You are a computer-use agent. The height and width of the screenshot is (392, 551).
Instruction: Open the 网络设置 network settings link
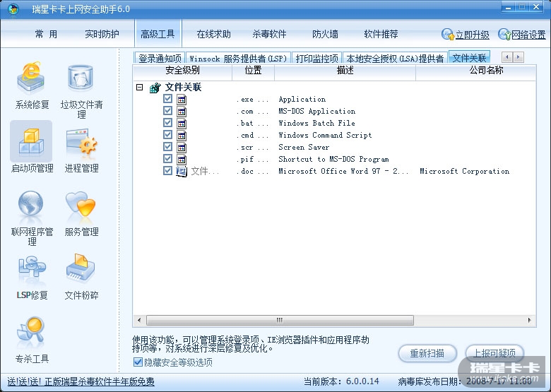tap(528, 35)
